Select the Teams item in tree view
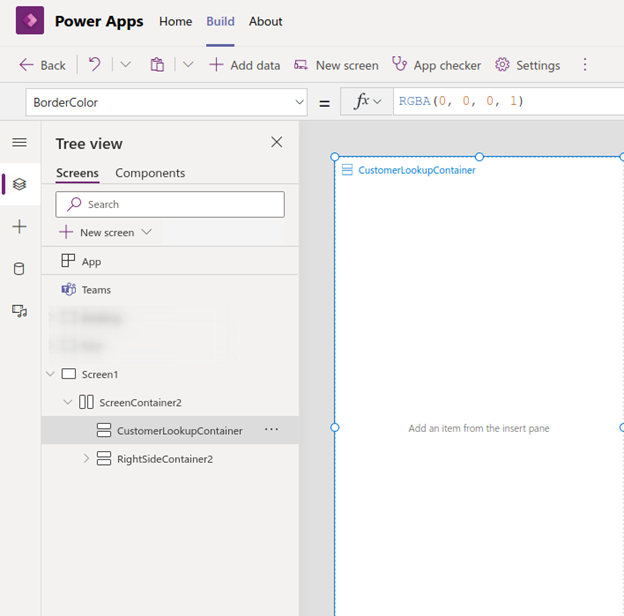This screenshot has height=616, width=624. tap(170, 290)
